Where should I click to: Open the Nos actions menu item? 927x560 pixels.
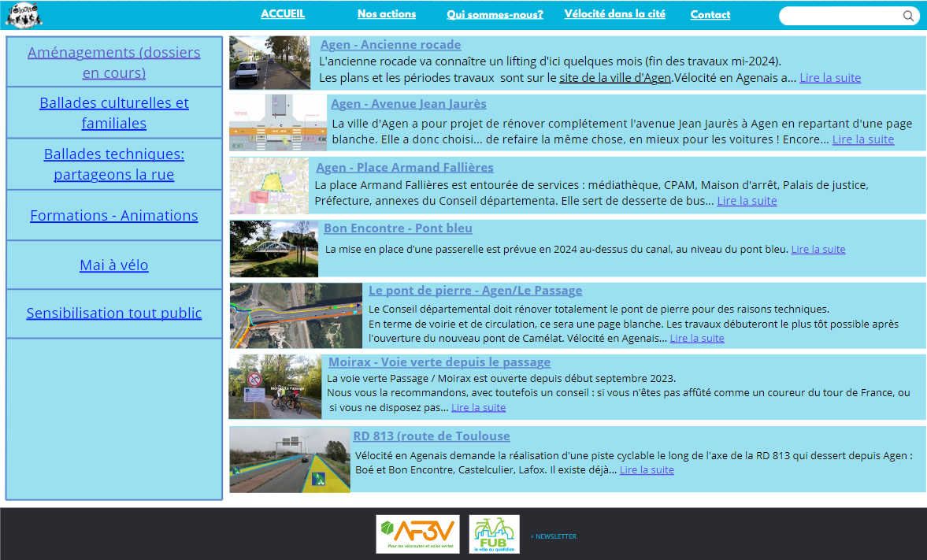(387, 14)
